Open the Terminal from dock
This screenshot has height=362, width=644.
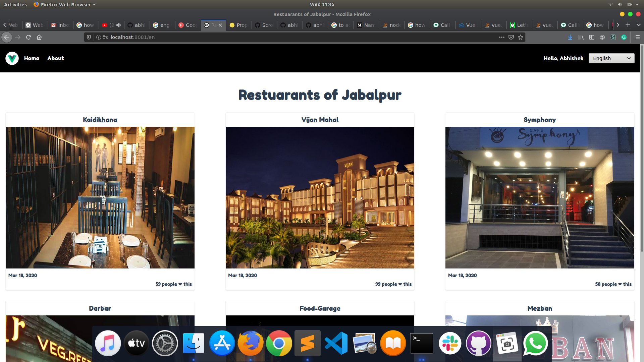click(x=422, y=343)
